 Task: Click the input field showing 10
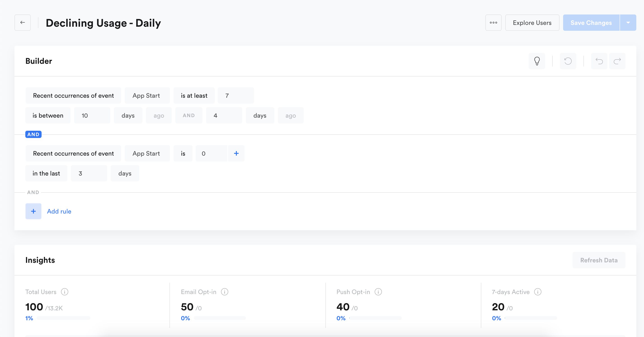click(92, 115)
